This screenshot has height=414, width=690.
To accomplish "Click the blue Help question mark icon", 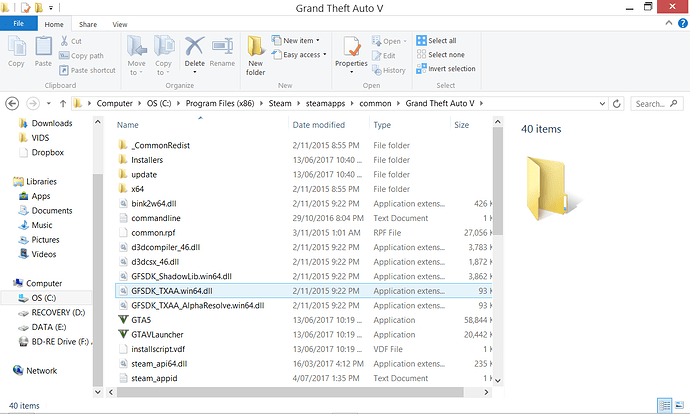I will click(683, 23).
